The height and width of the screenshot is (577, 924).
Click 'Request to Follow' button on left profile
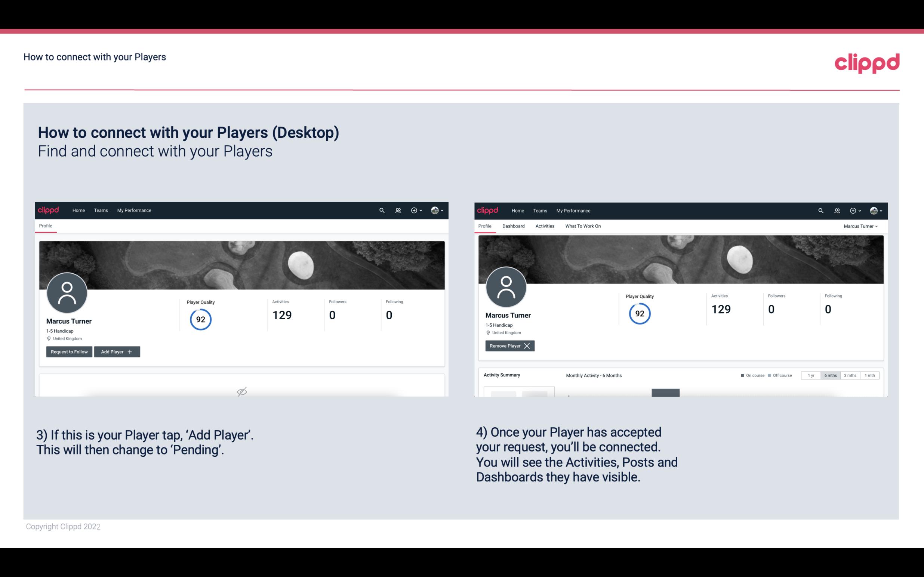click(69, 351)
